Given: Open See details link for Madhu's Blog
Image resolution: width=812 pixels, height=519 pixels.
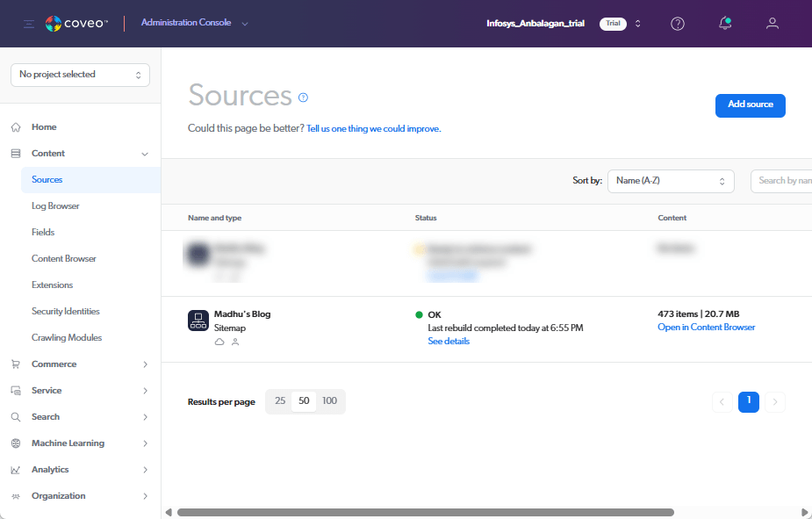Looking at the screenshot, I should point(449,342).
